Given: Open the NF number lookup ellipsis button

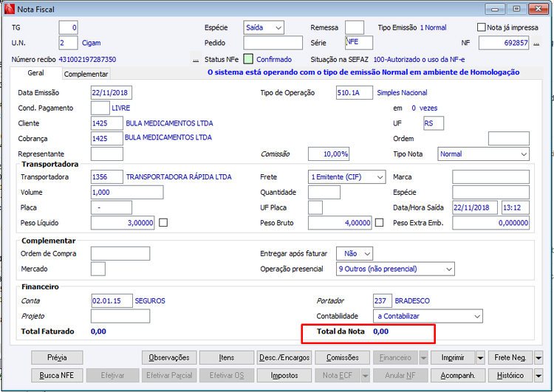Looking at the screenshot, I should coord(536,44).
